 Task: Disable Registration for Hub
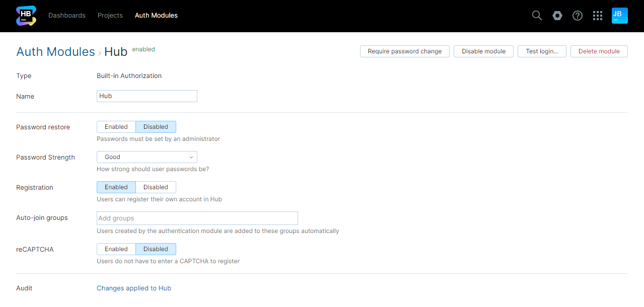(156, 187)
